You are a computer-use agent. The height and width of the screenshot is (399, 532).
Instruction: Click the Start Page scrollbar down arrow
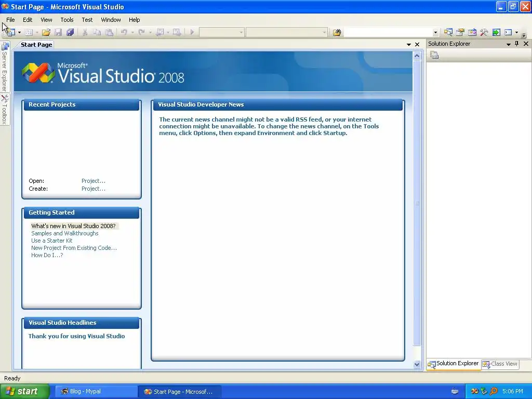click(417, 364)
